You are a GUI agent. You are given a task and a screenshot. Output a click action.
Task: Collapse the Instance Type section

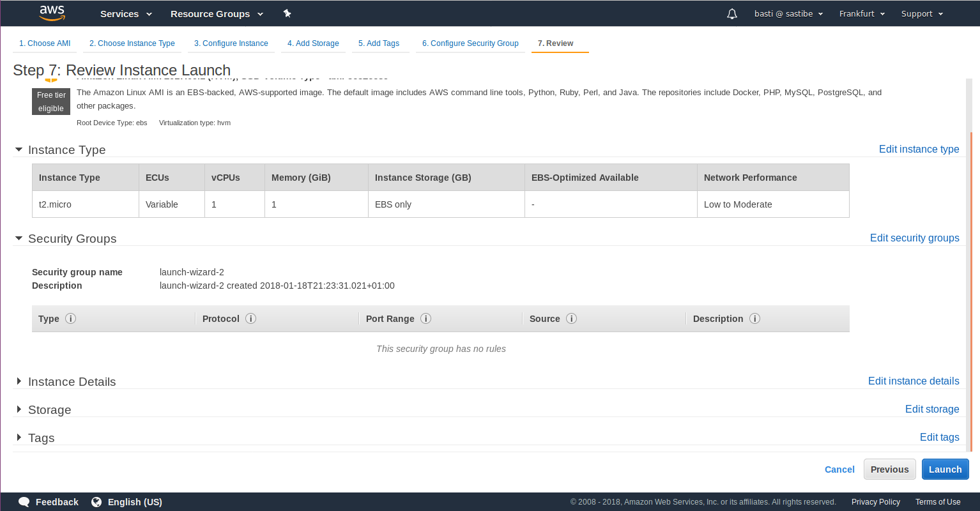click(19, 149)
